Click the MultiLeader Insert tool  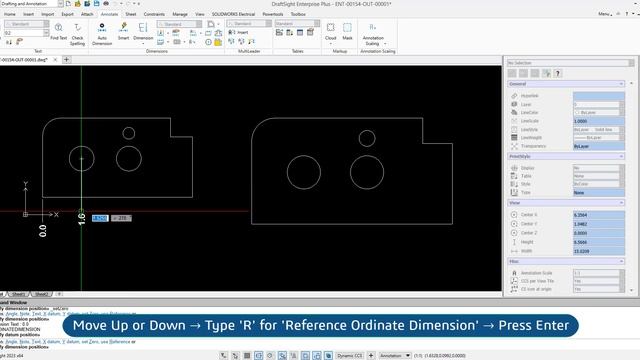[238, 32]
